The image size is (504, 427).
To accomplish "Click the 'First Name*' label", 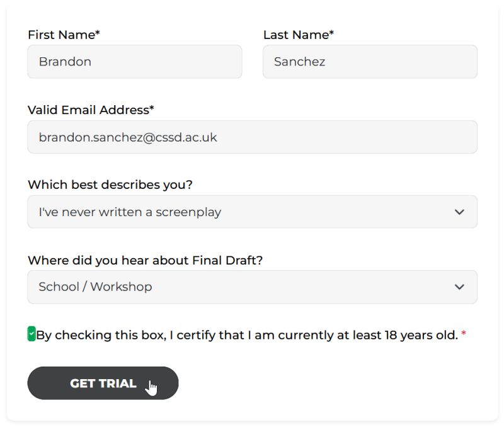I will point(64,35).
